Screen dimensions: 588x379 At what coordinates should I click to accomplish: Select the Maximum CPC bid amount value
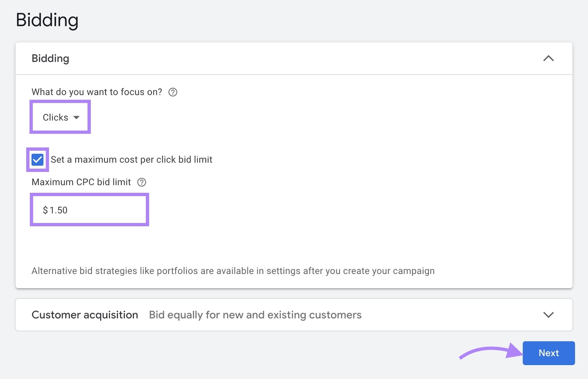(56, 210)
